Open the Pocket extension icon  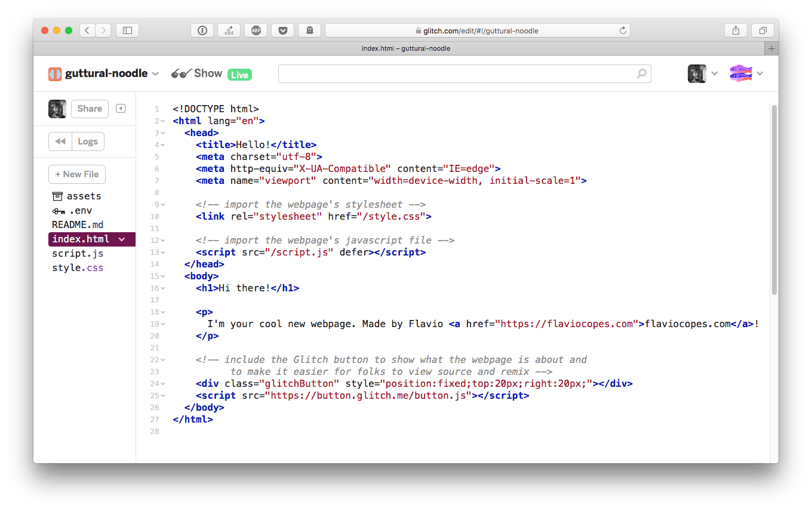pos(282,30)
